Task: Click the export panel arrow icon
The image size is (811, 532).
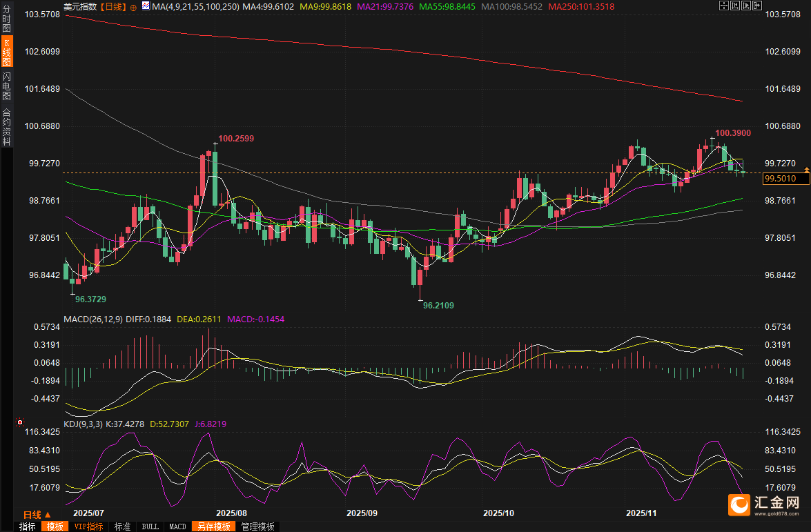Action: (757, 6)
